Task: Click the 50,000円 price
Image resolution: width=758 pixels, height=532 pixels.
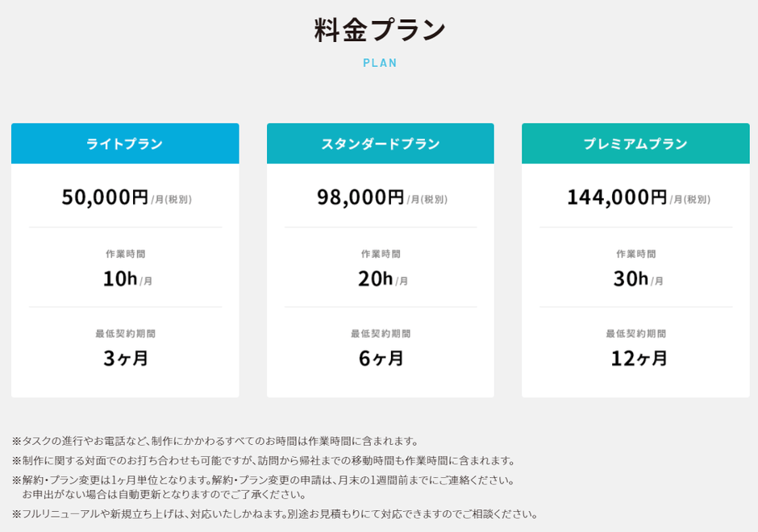Action: coord(106,197)
